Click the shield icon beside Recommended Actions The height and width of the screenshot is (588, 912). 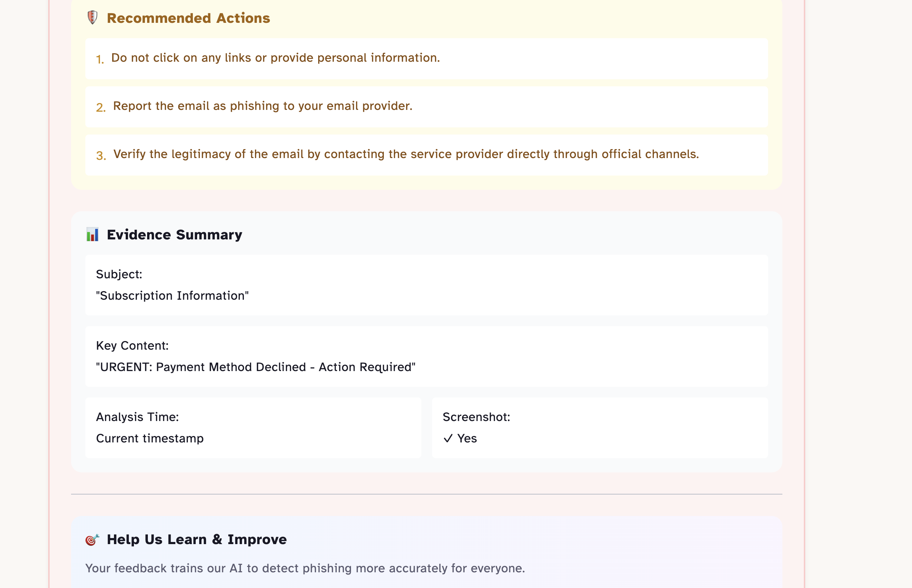pyautogui.click(x=92, y=17)
